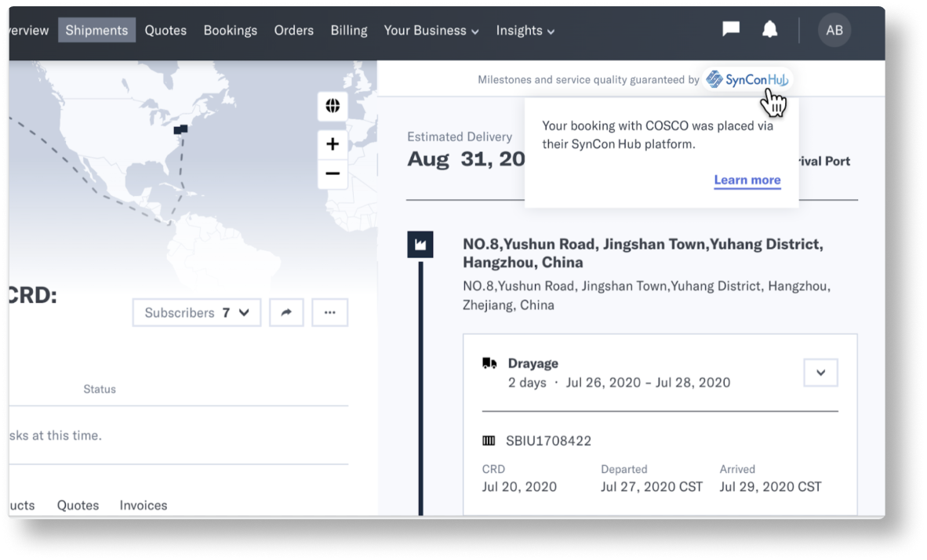The height and width of the screenshot is (560, 927).
Task: Select the Shipments tab
Action: click(x=96, y=30)
